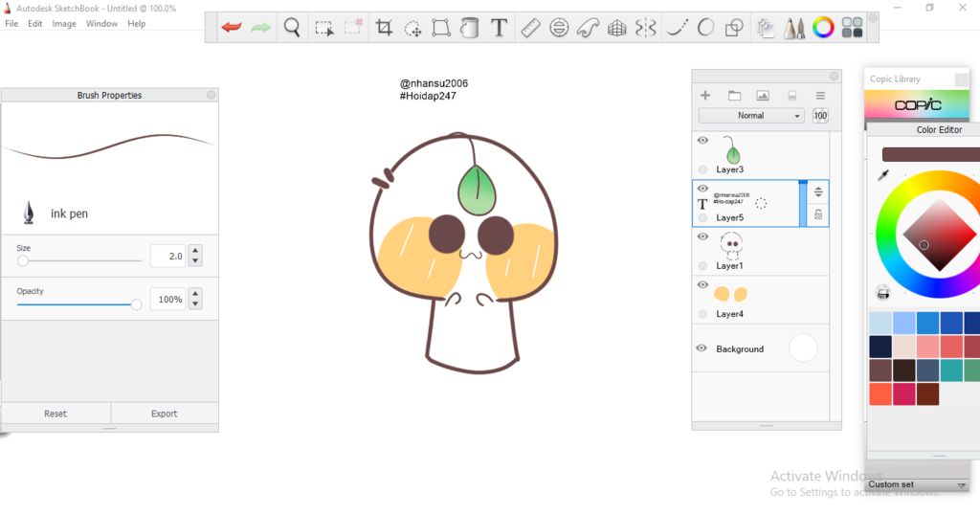Hide Layer5 using its eye icon
This screenshot has width=980, height=516.
click(x=702, y=189)
